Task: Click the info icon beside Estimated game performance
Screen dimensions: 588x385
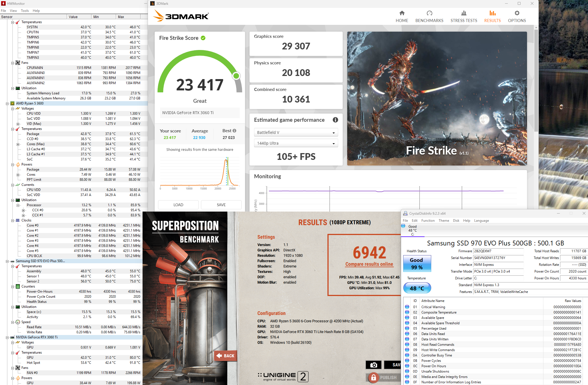Action: coord(335,120)
